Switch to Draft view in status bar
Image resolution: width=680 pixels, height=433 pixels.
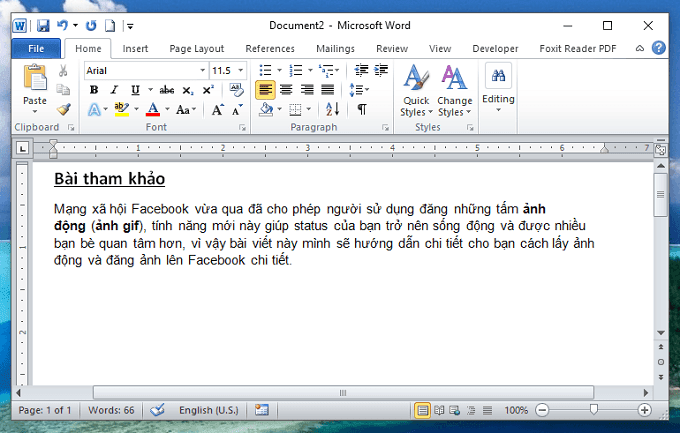click(487, 410)
